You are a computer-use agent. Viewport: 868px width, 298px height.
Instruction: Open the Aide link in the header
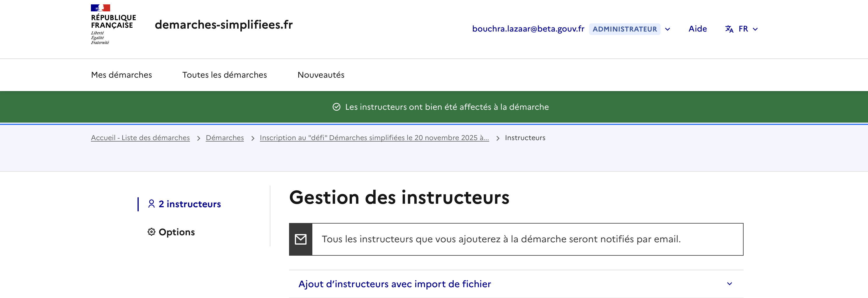click(698, 29)
